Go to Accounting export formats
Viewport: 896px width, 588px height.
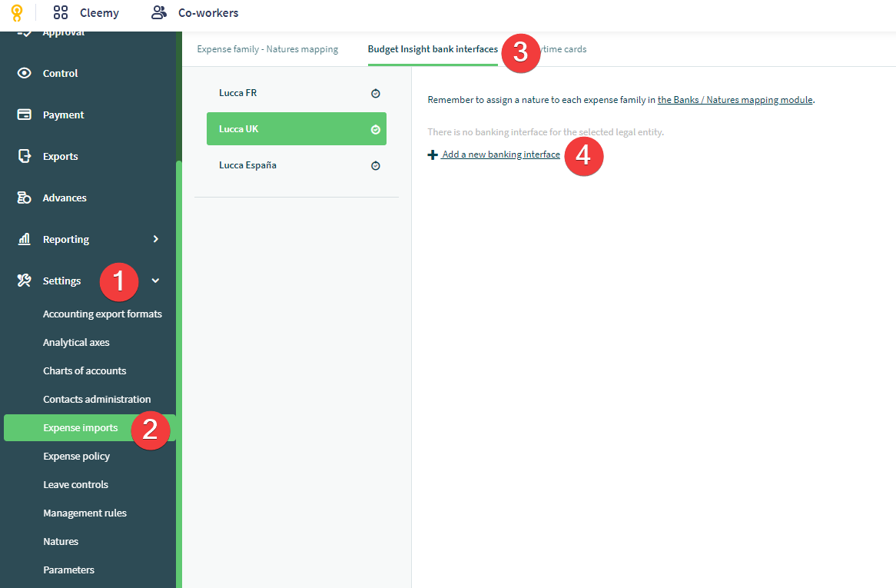pyautogui.click(x=102, y=314)
